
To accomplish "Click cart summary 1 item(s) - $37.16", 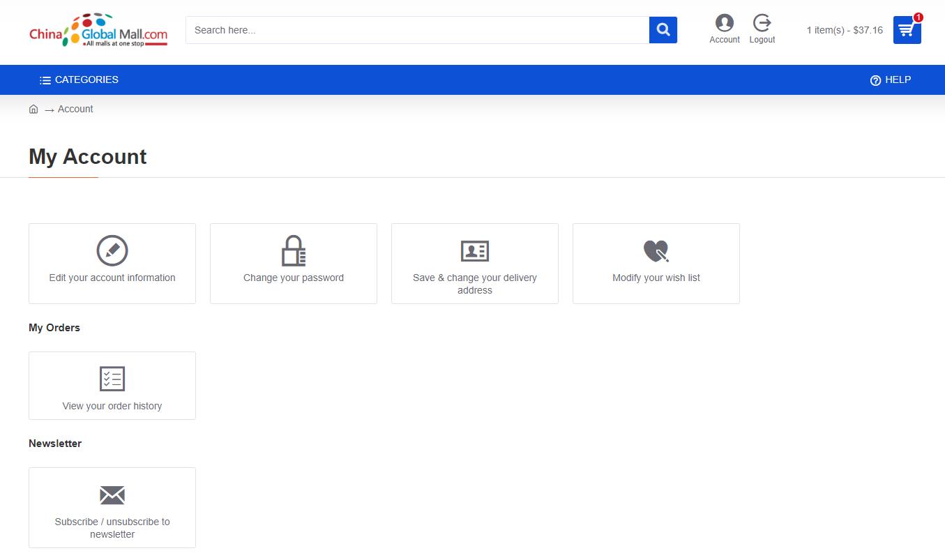I will click(845, 30).
